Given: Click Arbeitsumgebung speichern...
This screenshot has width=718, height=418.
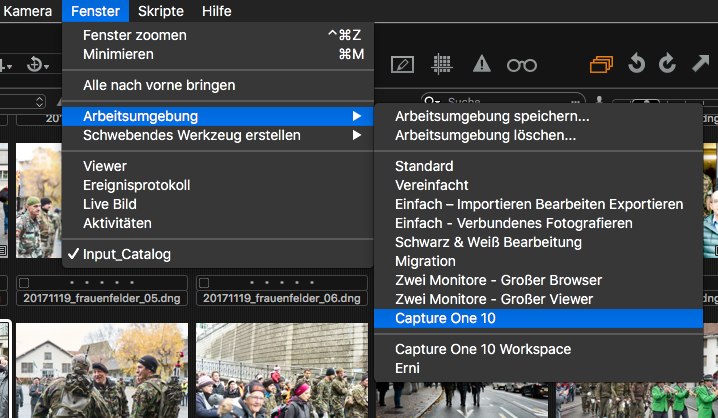Looking at the screenshot, I should [538, 116].
